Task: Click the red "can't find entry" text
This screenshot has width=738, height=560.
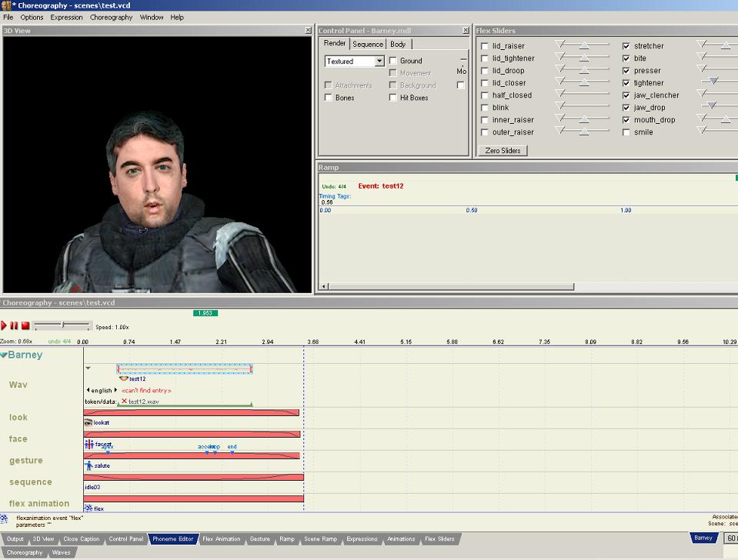Action: (146, 390)
